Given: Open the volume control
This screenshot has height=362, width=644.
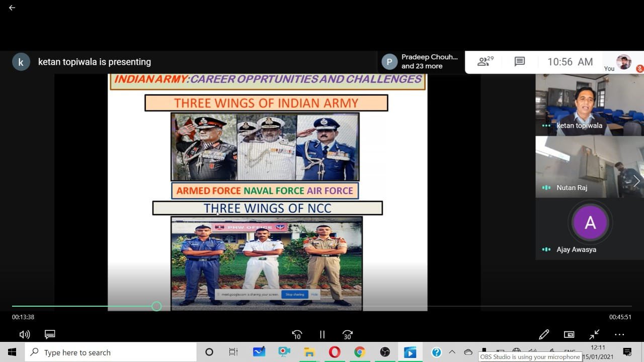Looking at the screenshot, I should click(24, 334).
